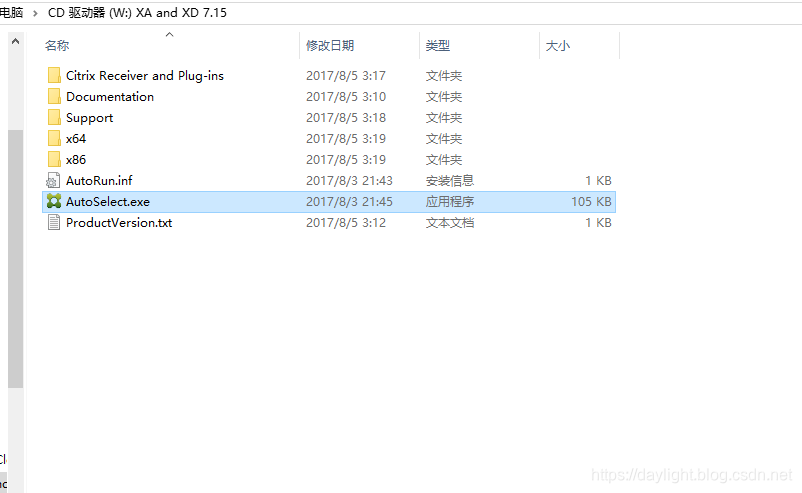Click the CD 驱动器 (W:) XA and XD 7.15 breadcrumb
The height and width of the screenshot is (493, 802).
coord(137,13)
